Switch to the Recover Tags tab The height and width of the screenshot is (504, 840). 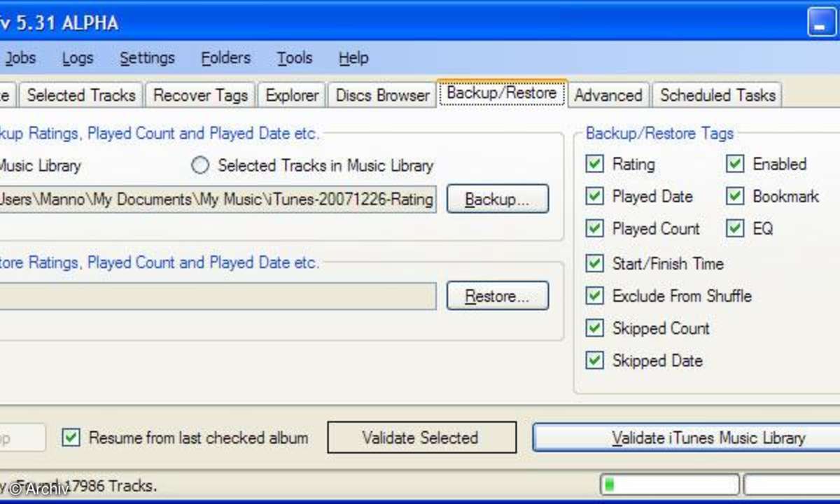200,95
